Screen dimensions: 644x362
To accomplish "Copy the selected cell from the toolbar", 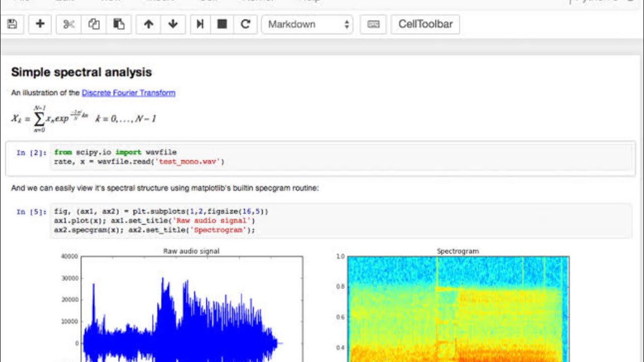I will pos(94,24).
